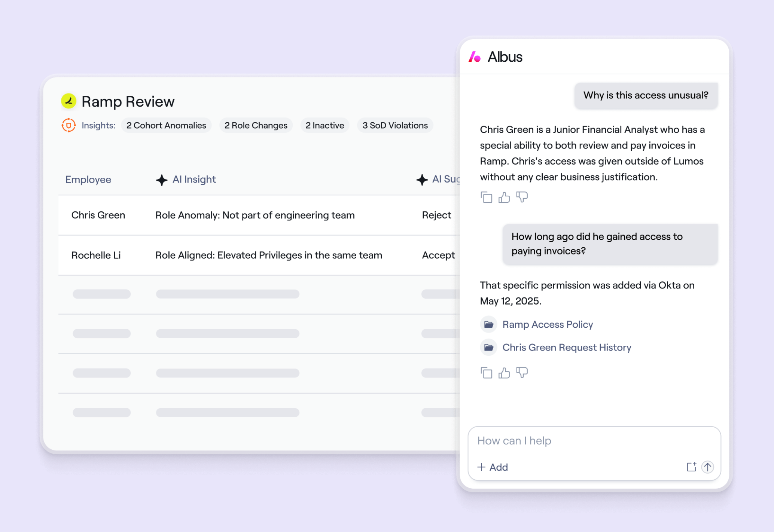Click the orange Insights shield icon

(68, 125)
